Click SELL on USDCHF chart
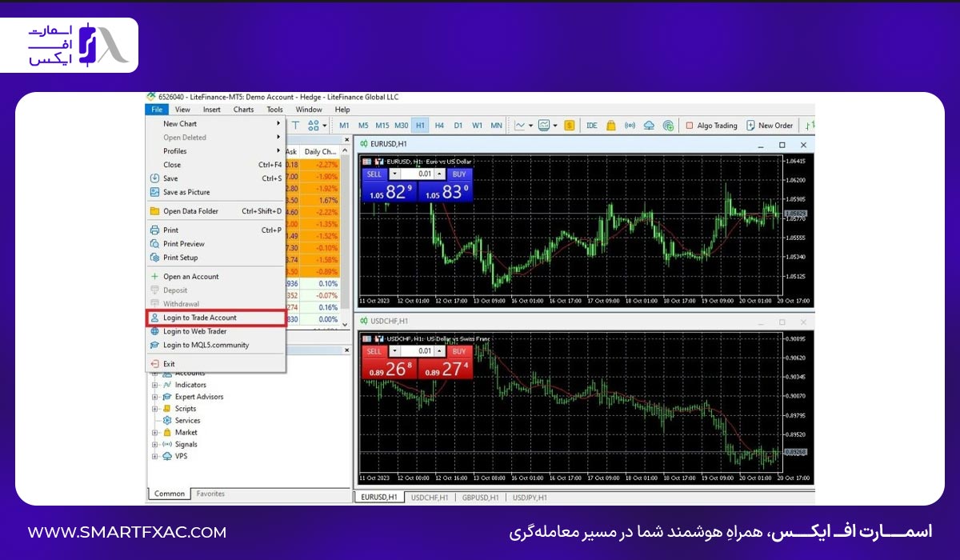 click(x=374, y=351)
